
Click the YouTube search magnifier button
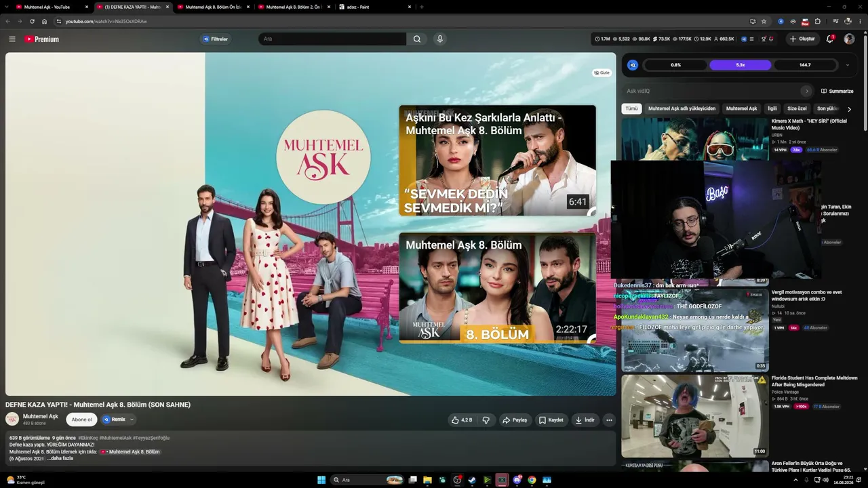click(x=417, y=39)
